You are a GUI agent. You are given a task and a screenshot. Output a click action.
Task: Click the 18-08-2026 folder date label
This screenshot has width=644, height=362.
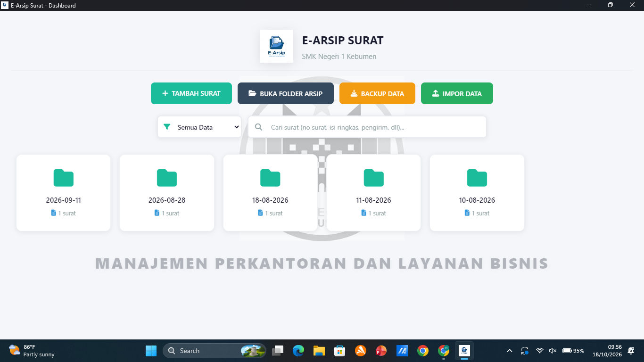(270, 200)
